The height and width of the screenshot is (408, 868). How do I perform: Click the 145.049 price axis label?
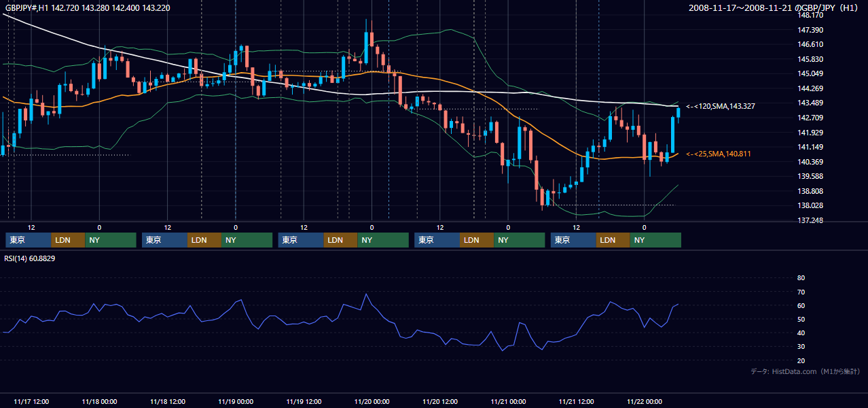coord(810,73)
